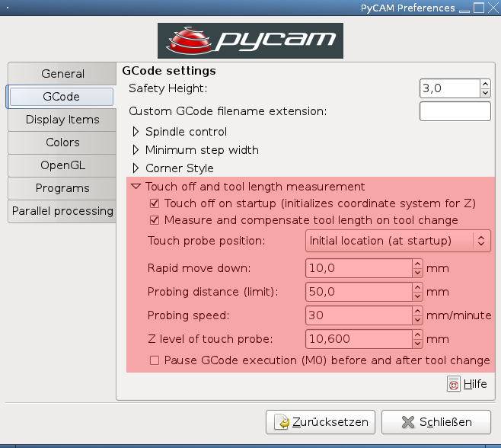The width and height of the screenshot is (501, 448).
Task: Collapse Touch off and tool length measurement
Action: (x=136, y=187)
